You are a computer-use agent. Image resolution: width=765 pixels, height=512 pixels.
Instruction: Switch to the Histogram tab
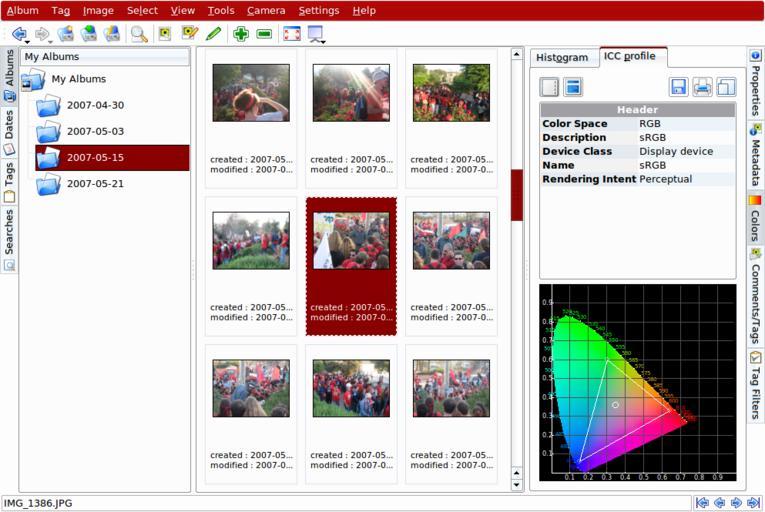pyautogui.click(x=562, y=57)
